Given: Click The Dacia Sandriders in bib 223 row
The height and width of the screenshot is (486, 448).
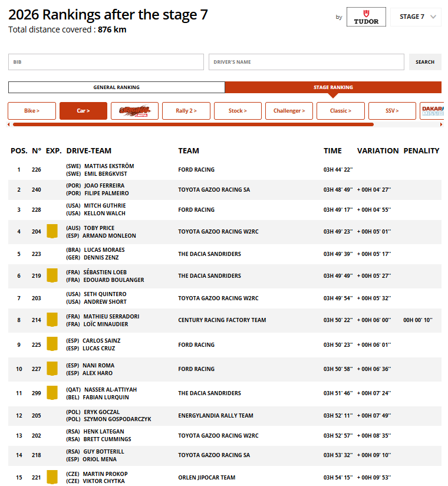Looking at the screenshot, I should 209,254.
